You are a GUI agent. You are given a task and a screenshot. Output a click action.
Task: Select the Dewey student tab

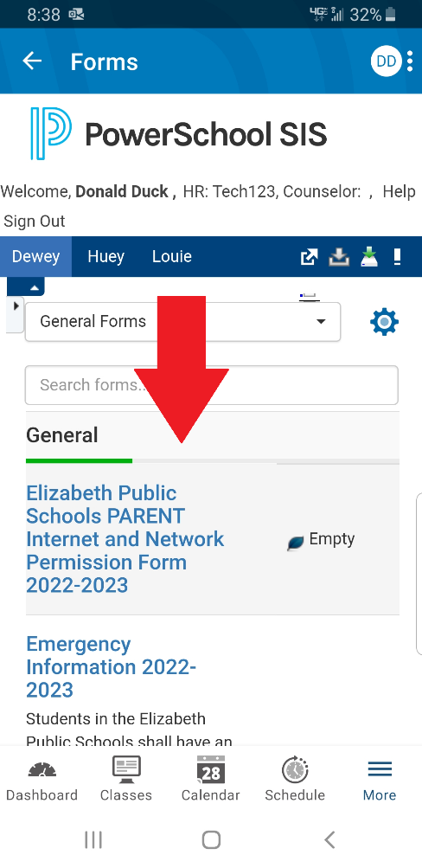[x=36, y=257]
